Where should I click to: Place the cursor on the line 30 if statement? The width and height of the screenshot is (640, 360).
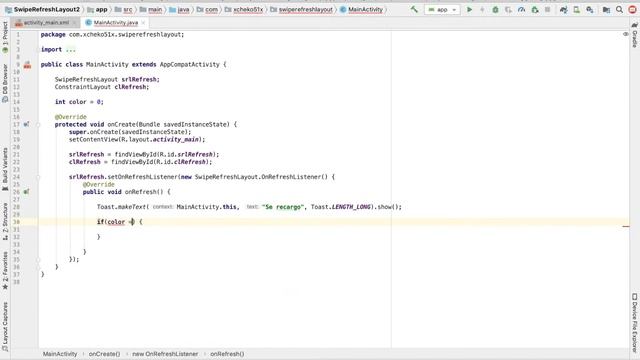pos(120,222)
